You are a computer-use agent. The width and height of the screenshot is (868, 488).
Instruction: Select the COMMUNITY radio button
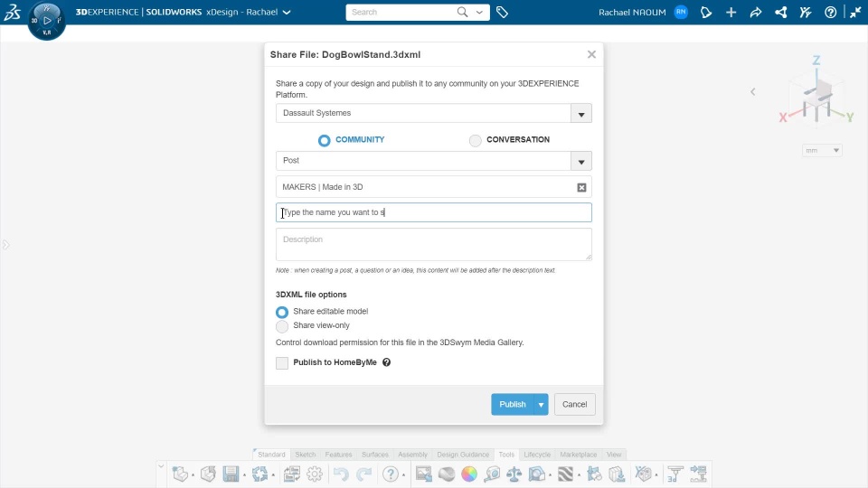coord(324,141)
